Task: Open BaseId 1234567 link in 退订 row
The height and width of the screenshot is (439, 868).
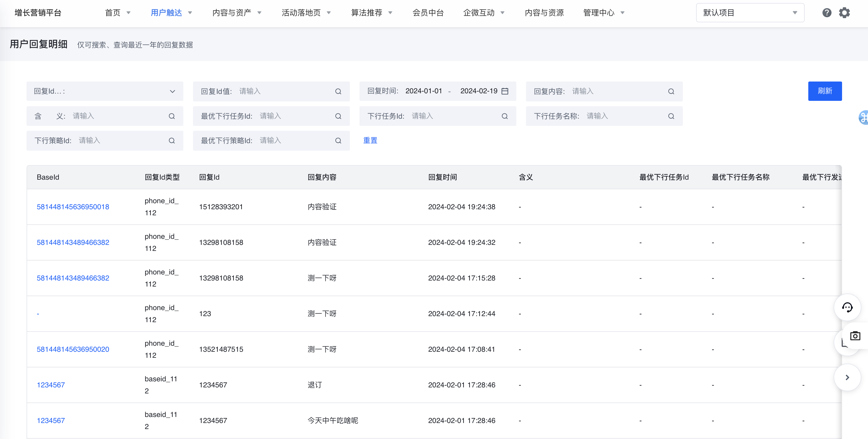Action: (x=51, y=385)
